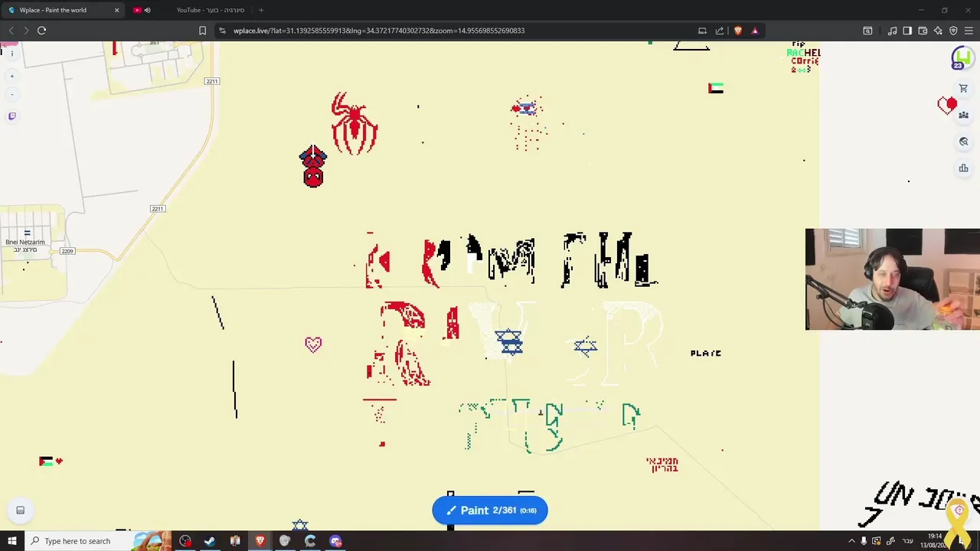Mute the YouTube tab audio speaker icon
Viewport: 980px width, 551px height.
(x=147, y=10)
